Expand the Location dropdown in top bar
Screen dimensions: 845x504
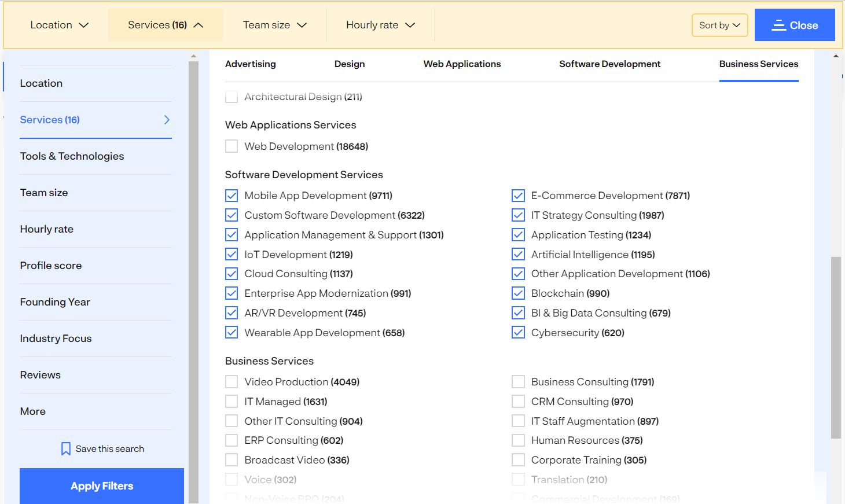click(x=59, y=25)
